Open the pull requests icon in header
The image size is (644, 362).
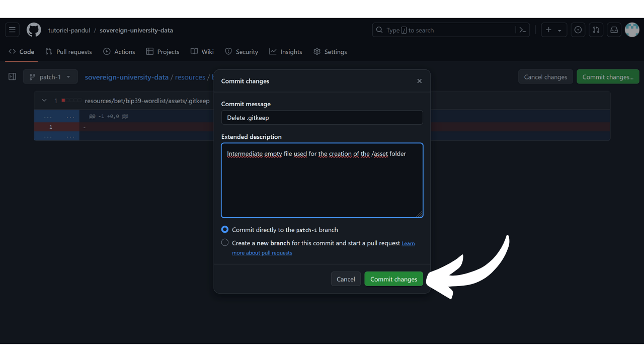(x=596, y=30)
